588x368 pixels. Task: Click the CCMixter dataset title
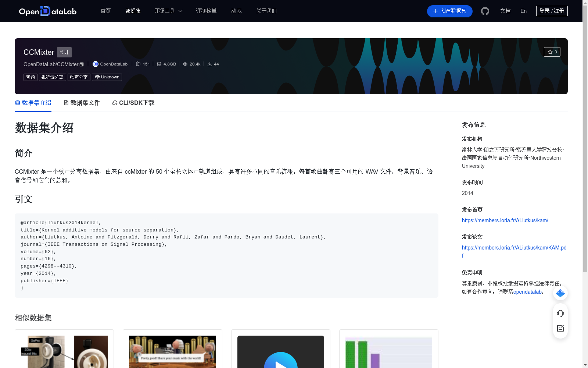(39, 52)
